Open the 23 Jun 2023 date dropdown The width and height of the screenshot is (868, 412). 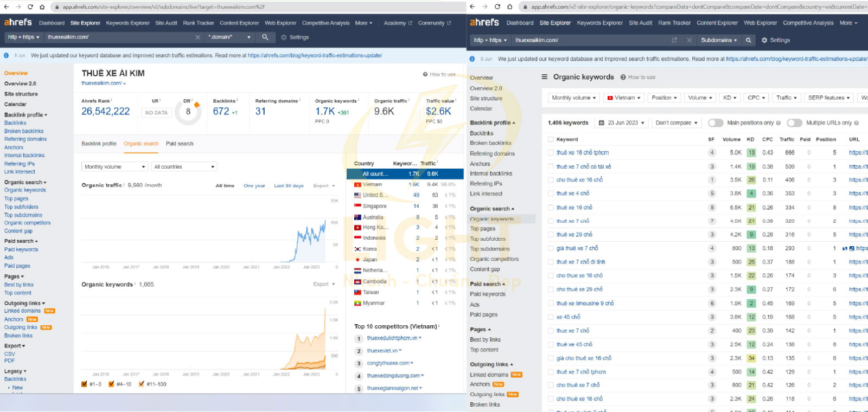(x=622, y=123)
